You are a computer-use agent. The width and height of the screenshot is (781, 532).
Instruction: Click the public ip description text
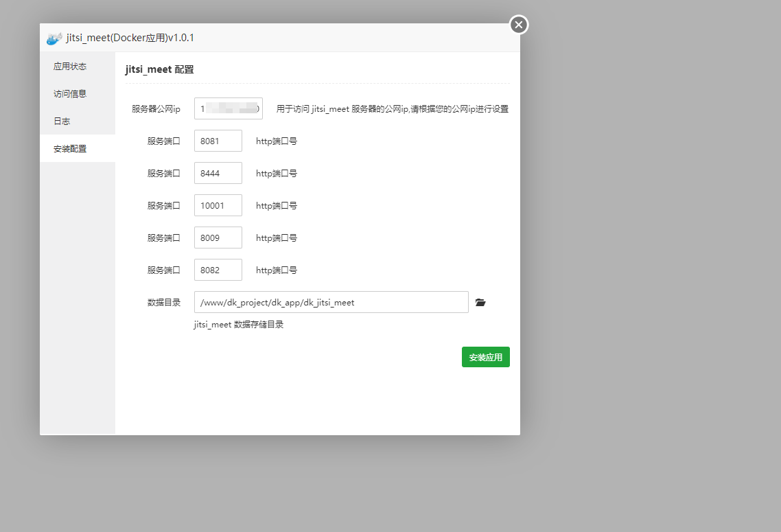[393, 109]
